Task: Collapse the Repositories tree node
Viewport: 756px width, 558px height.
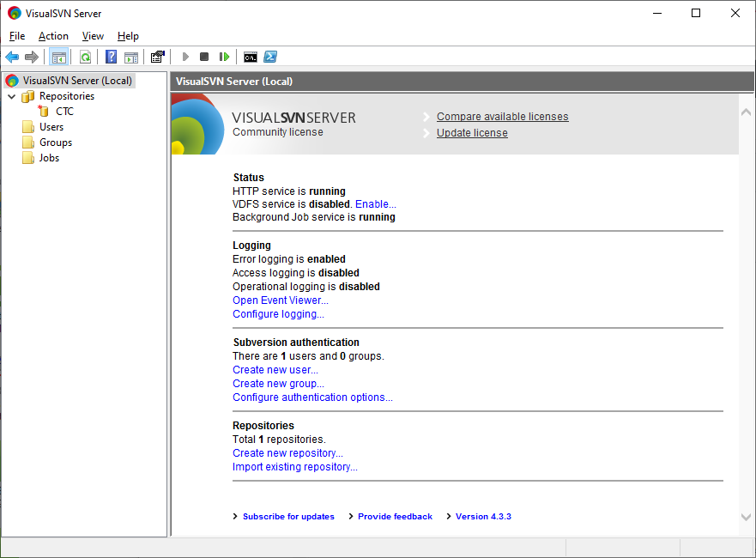Action: click(12, 96)
